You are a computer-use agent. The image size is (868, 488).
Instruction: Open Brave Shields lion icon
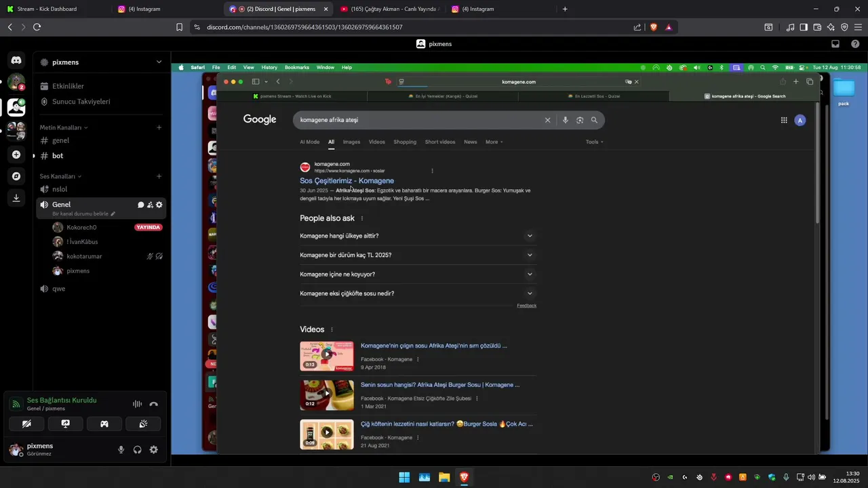click(x=654, y=27)
